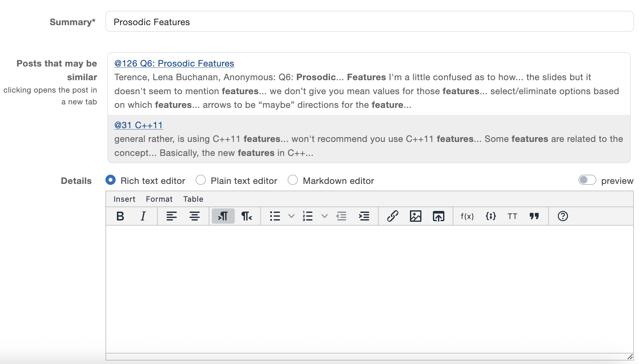This screenshot has width=639, height=364.
Task: Open editor help question mark icon
Action: coord(563,216)
